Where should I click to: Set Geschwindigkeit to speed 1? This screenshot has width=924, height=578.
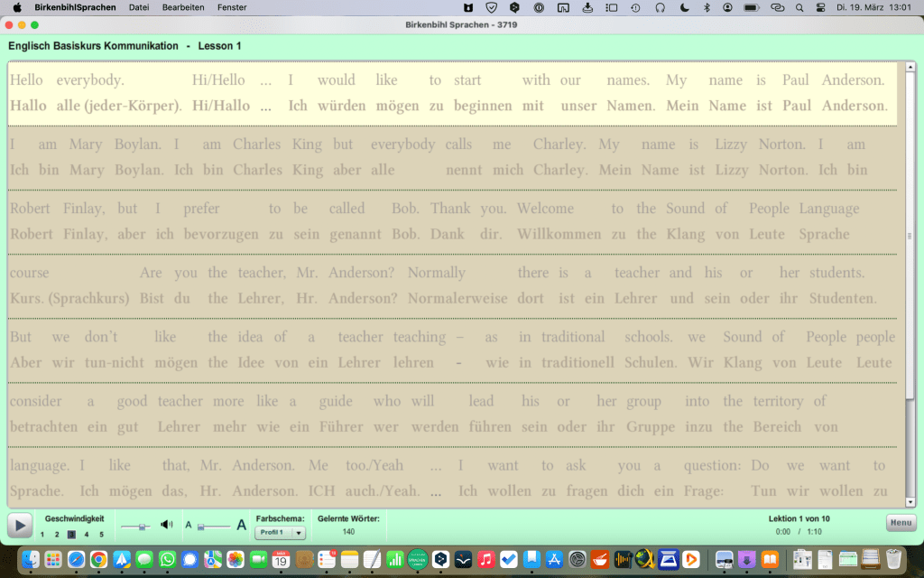(42, 535)
